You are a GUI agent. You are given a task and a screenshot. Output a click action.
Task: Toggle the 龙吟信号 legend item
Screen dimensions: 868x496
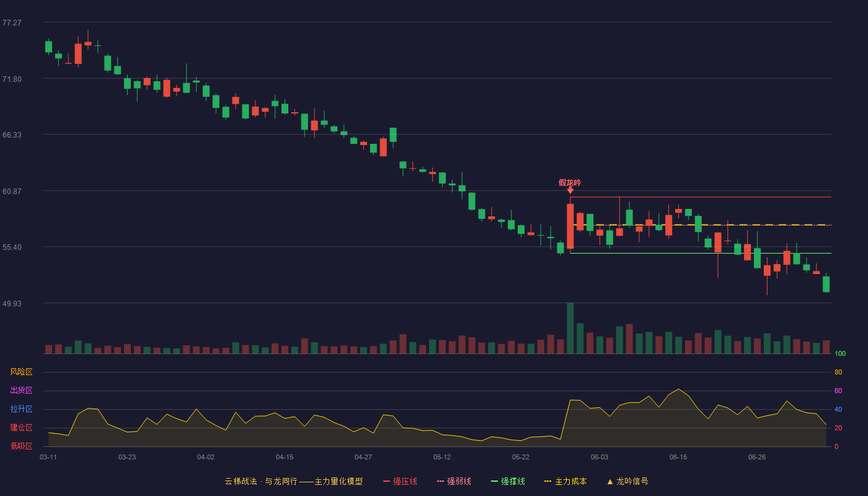click(627, 481)
